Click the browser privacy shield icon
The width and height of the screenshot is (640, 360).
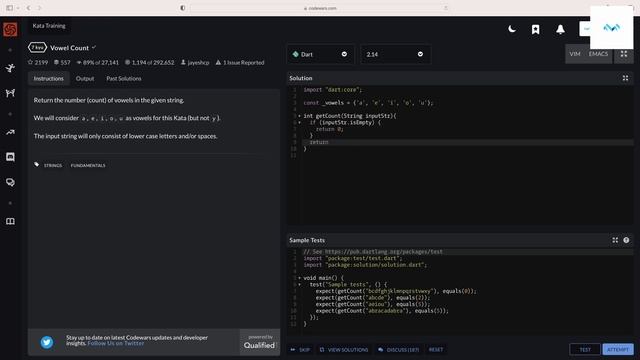point(182,8)
